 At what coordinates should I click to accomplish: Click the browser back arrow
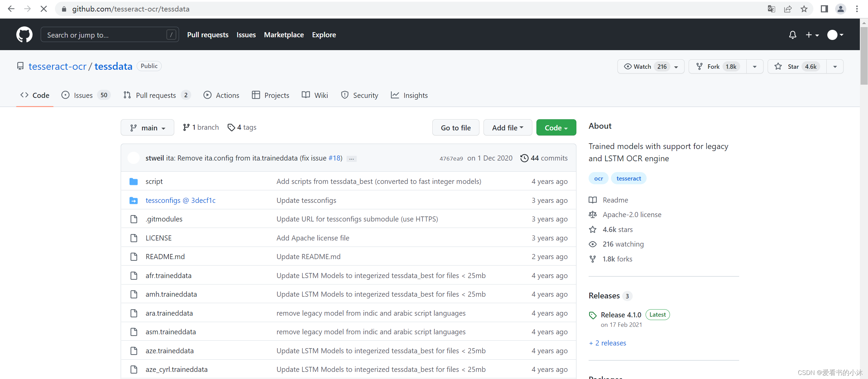coord(11,9)
